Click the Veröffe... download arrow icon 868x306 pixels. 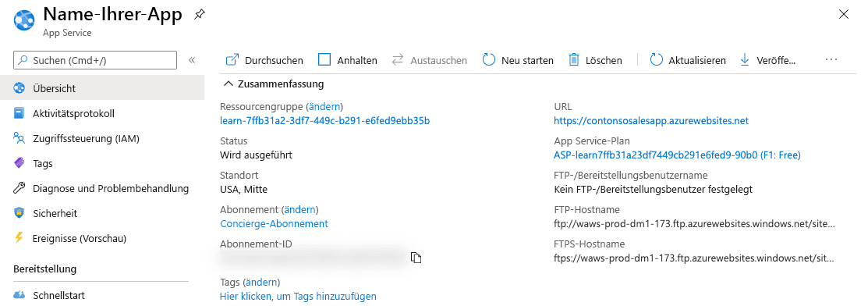tap(745, 60)
